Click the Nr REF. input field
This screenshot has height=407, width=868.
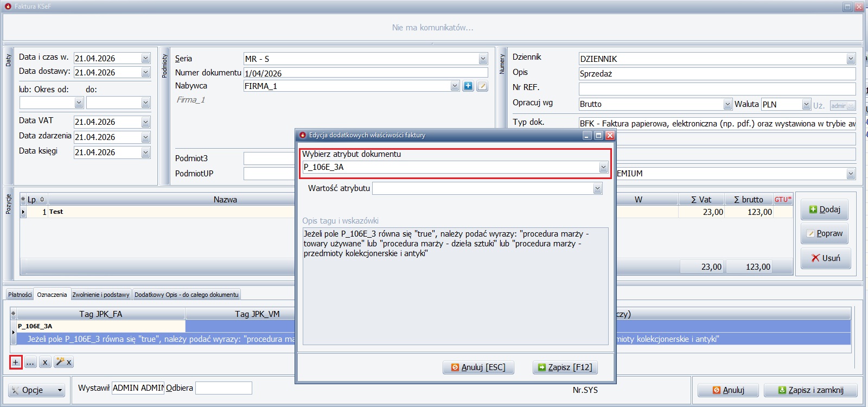(717, 88)
